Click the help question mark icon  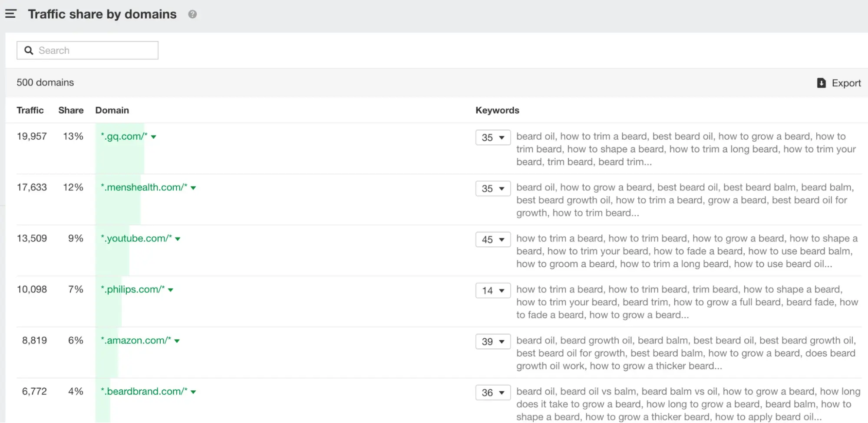click(192, 14)
